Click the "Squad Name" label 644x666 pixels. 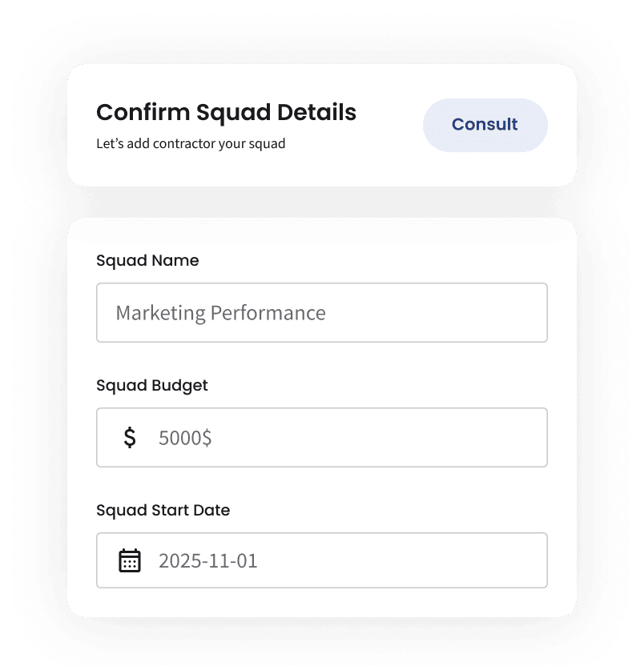147,260
